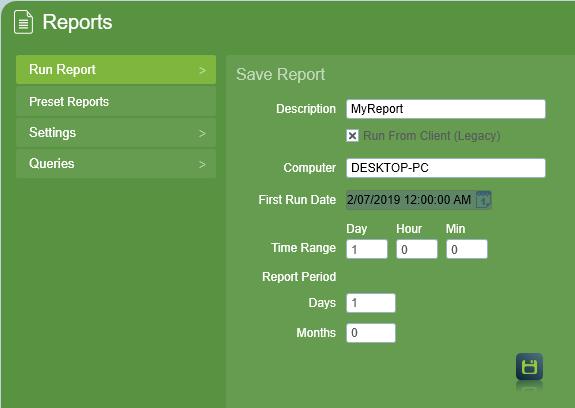
Task: Click the Hour column label
Action: coord(409,229)
